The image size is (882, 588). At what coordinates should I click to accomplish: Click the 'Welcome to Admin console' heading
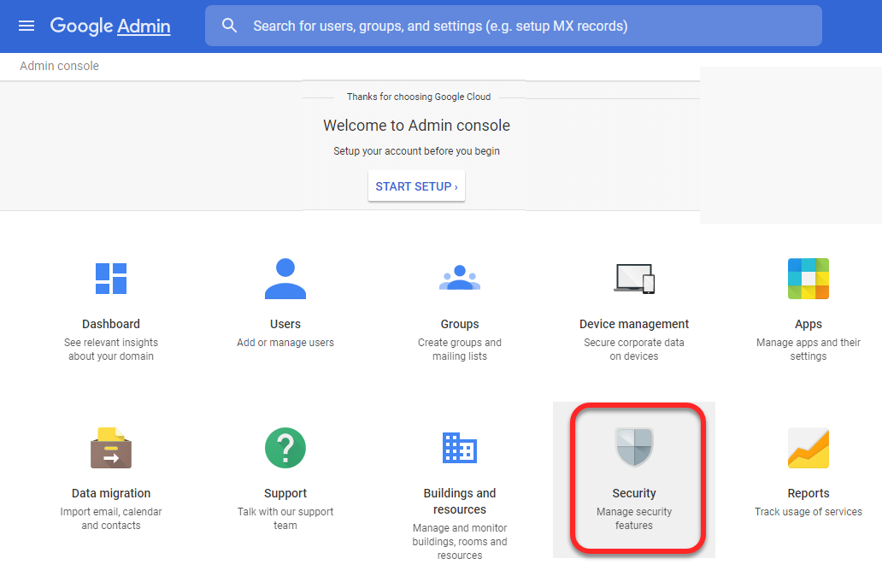(x=416, y=126)
